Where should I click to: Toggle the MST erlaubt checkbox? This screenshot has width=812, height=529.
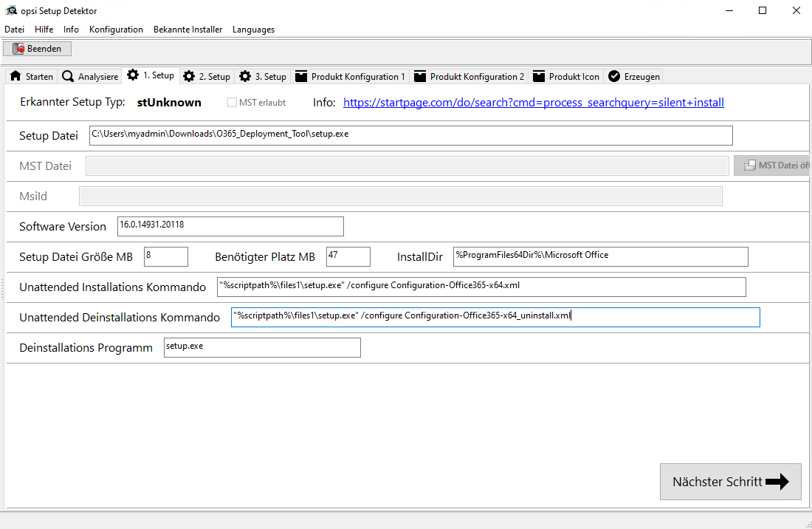pos(232,103)
